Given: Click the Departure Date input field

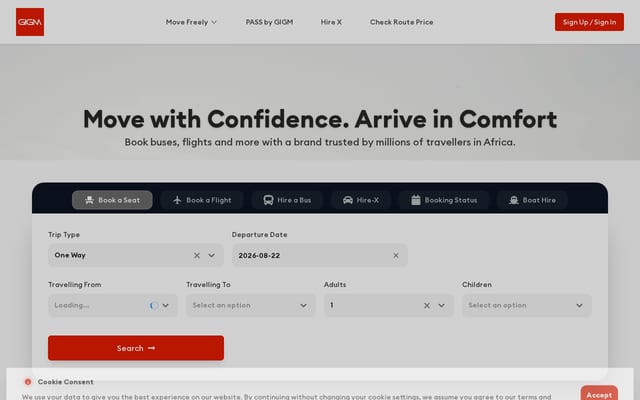Looking at the screenshot, I should click(320, 256).
